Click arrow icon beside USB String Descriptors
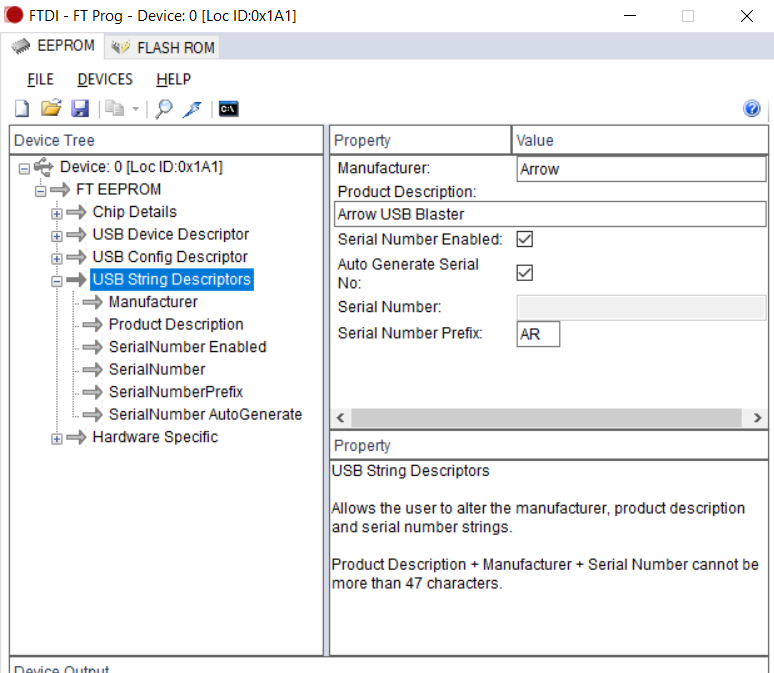The width and height of the screenshot is (774, 673). click(x=76, y=279)
